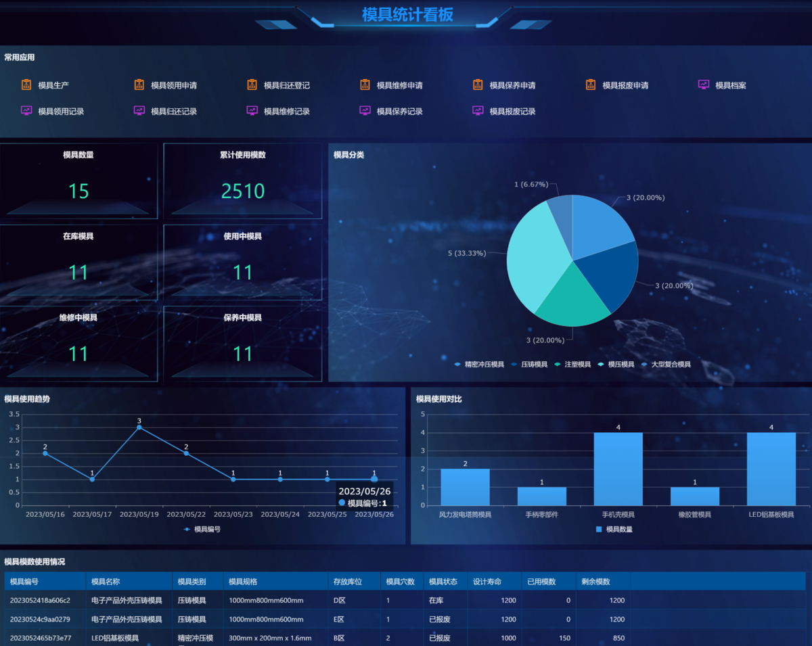Click the 2023/05/16 data point on trend line
812x646 pixels.
(45, 453)
